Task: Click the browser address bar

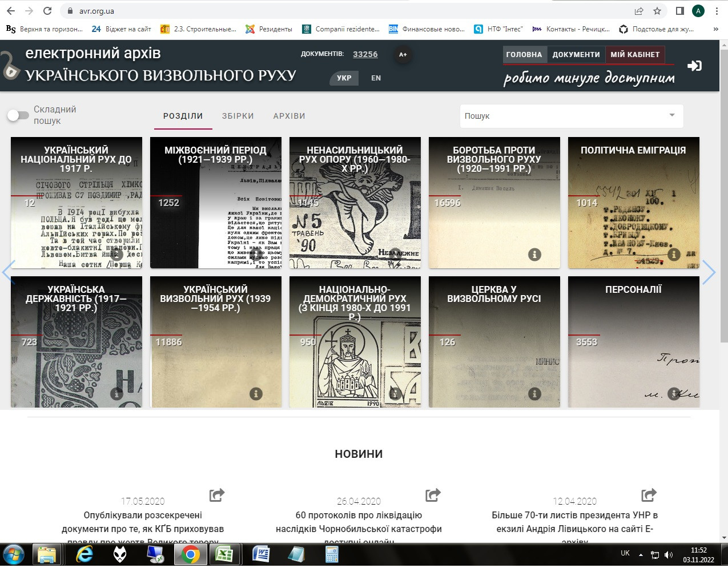Action: point(348,11)
